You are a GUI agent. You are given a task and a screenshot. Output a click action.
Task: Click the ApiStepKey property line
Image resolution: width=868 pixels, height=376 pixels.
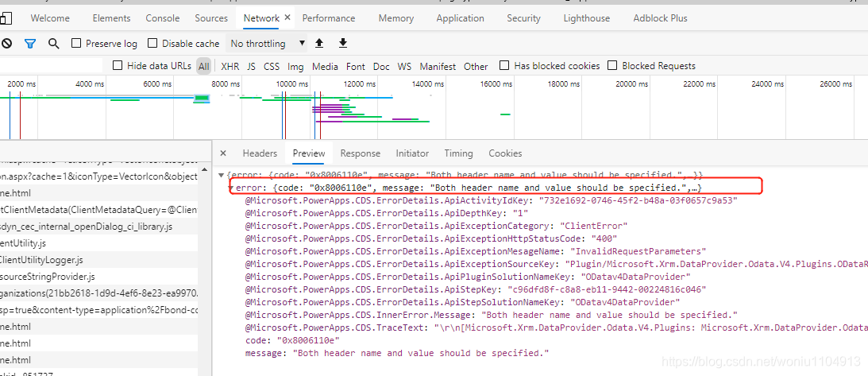tap(476, 289)
